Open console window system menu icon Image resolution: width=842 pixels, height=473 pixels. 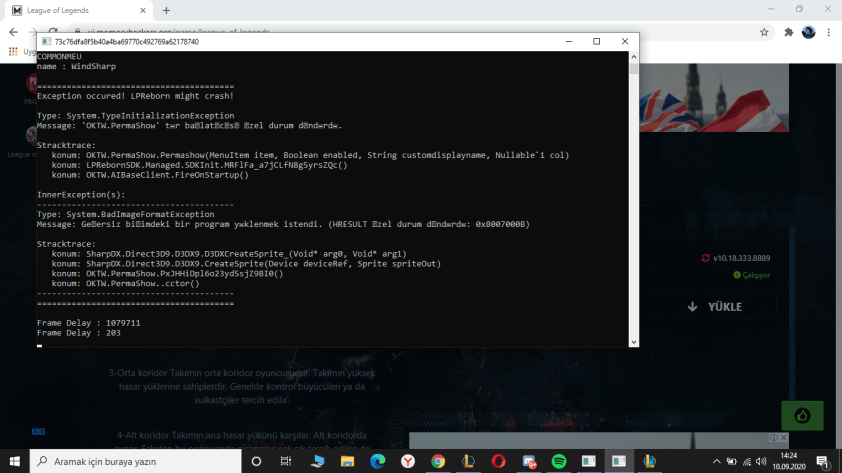pos(47,41)
